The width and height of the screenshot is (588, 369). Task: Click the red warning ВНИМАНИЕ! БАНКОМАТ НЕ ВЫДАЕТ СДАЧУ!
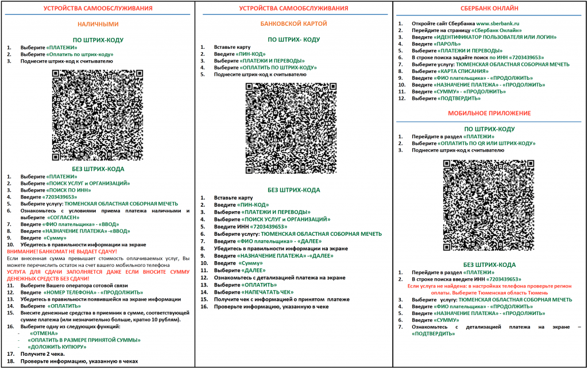(x=62, y=252)
